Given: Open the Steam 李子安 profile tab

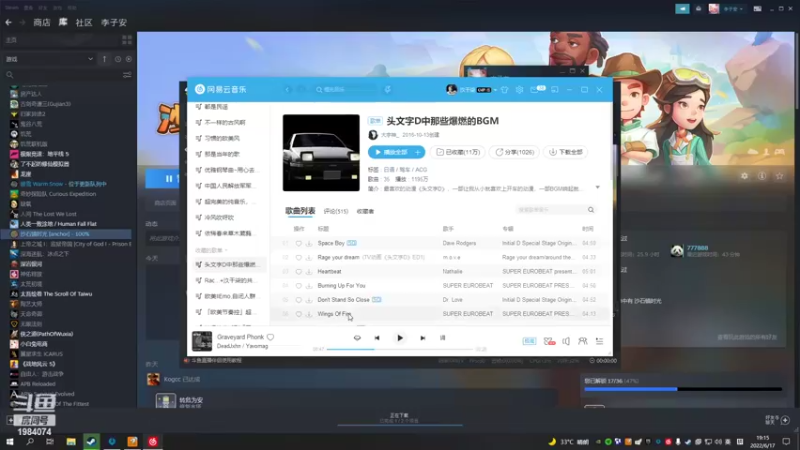Looking at the screenshot, I should click(114, 22).
